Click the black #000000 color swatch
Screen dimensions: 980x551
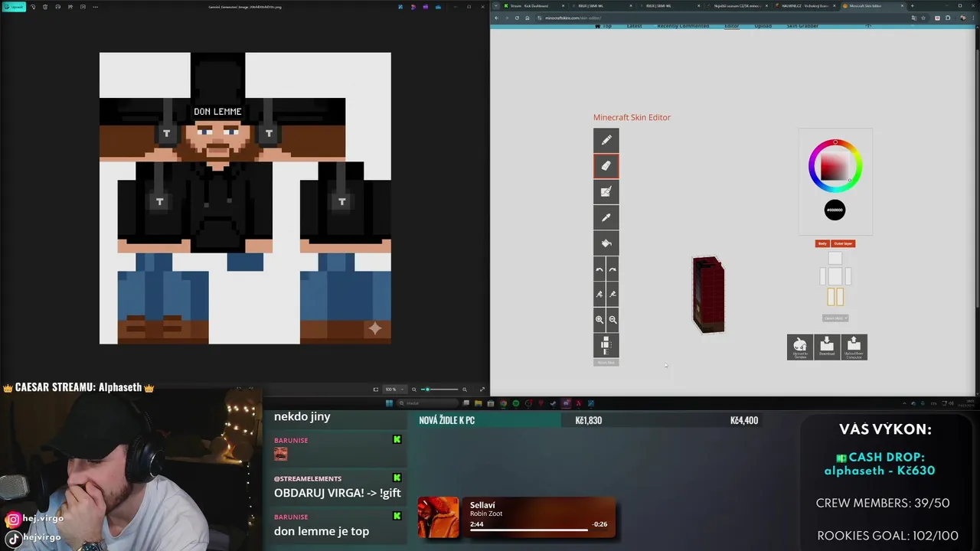coord(835,210)
